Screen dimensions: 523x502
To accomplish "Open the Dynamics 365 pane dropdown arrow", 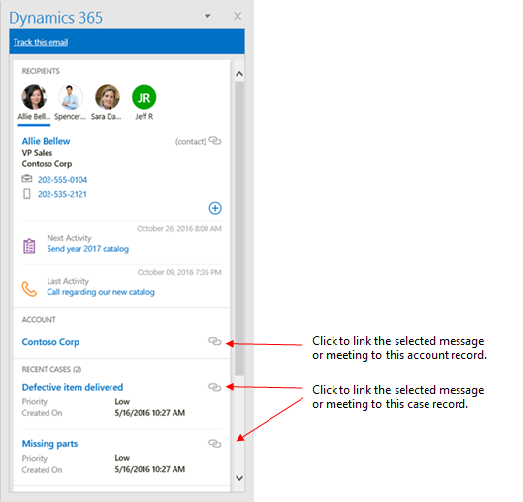I will click(207, 16).
